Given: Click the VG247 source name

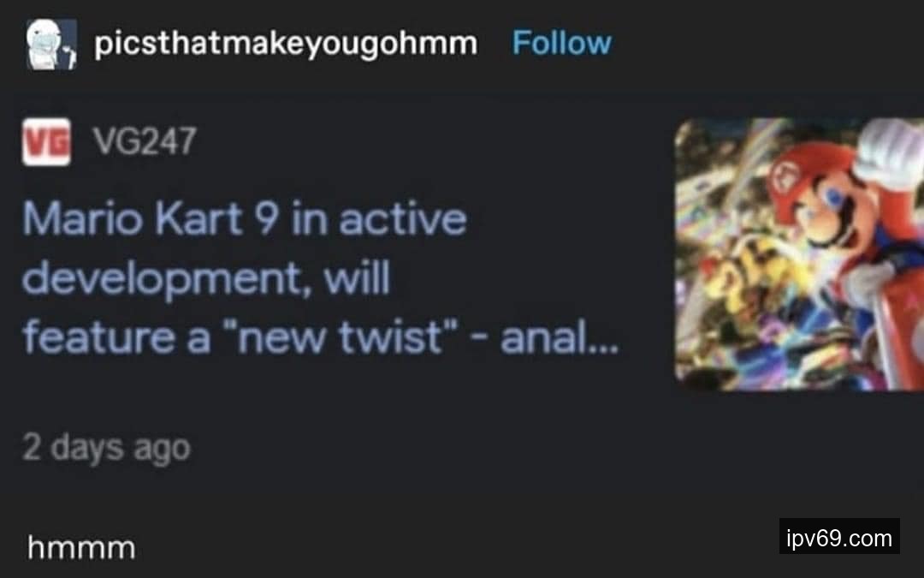Looking at the screenshot, I should (144, 141).
